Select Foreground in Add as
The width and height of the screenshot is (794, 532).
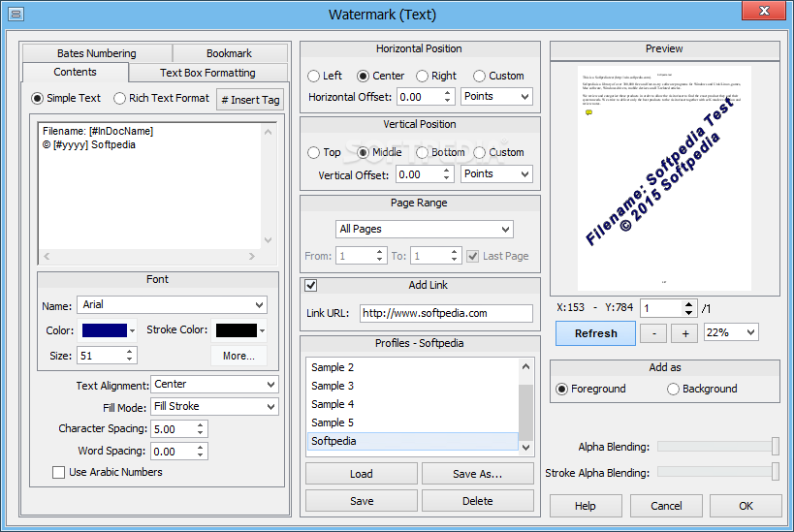(590, 389)
